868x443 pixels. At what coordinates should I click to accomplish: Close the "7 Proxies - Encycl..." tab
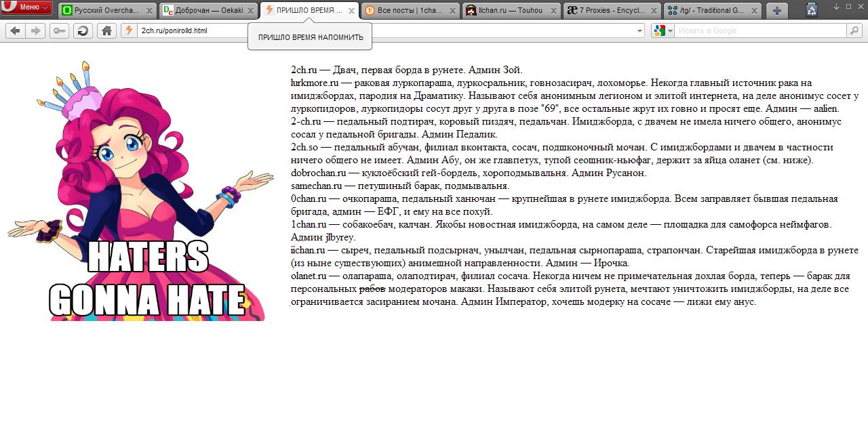pos(654,10)
